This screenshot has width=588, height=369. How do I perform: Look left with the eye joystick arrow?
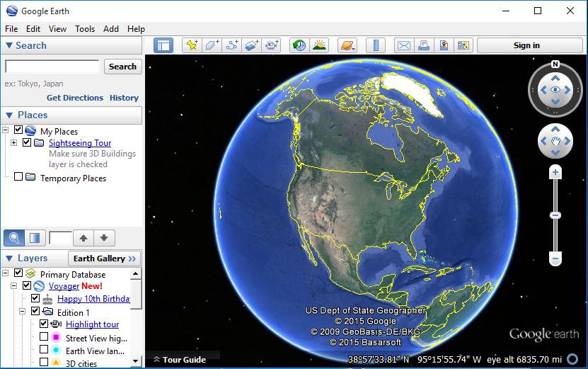pyautogui.click(x=543, y=90)
